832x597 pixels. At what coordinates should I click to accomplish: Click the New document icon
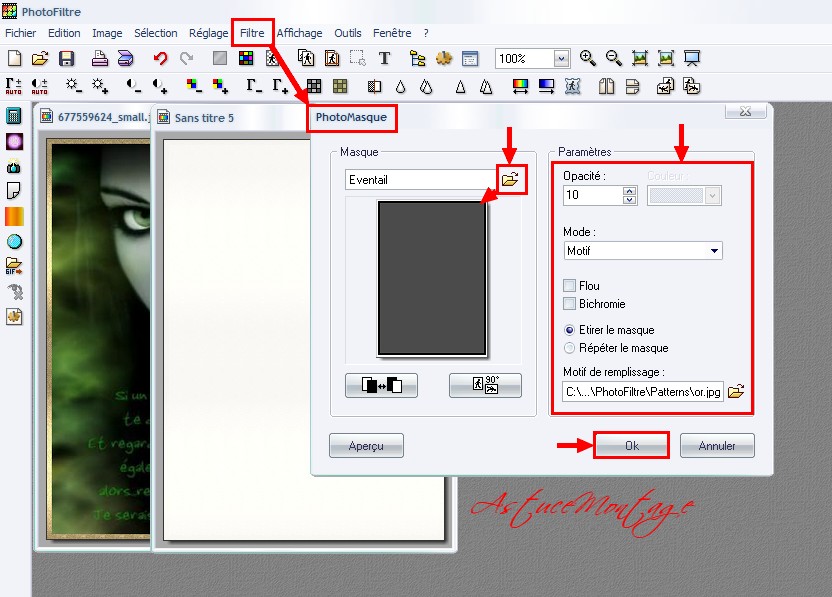[x=15, y=58]
